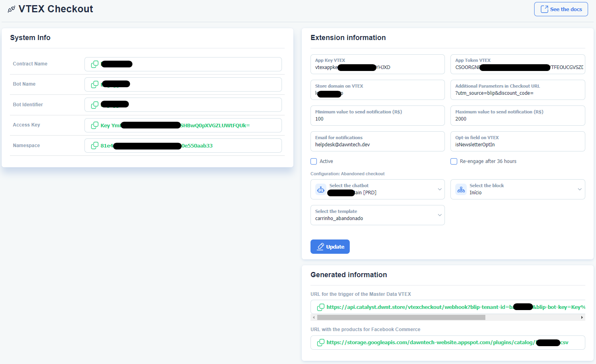Image resolution: width=596 pixels, height=364 pixels.
Task: Open the See the docs link
Action: tap(561, 9)
